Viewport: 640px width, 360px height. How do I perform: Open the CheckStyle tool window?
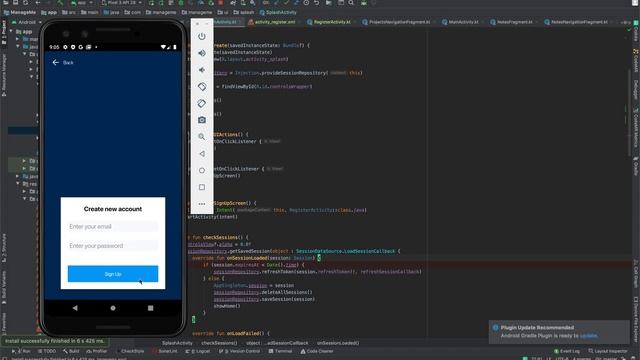[x=130, y=351]
